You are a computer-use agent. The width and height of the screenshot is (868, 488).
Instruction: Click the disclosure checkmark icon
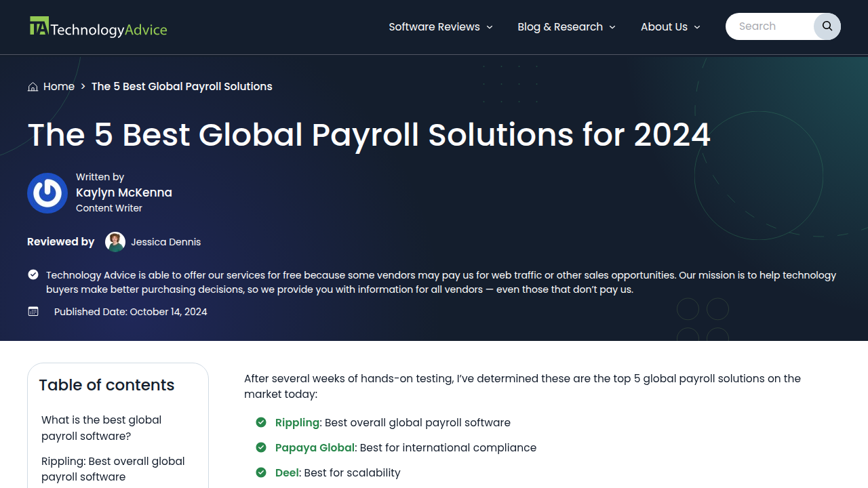click(33, 274)
